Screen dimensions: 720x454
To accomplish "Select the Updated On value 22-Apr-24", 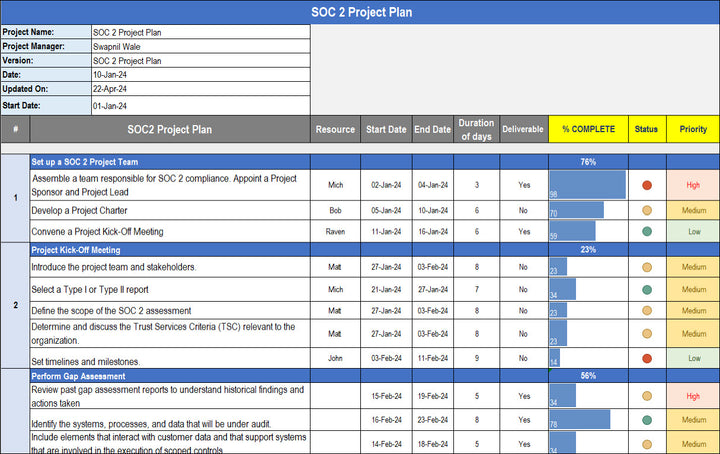I will 201,89.
